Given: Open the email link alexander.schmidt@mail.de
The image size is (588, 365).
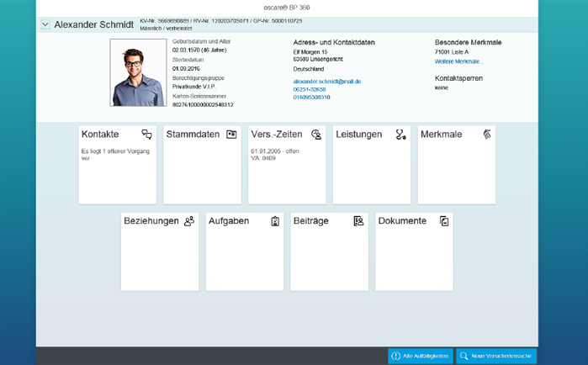Looking at the screenshot, I should coord(326,82).
